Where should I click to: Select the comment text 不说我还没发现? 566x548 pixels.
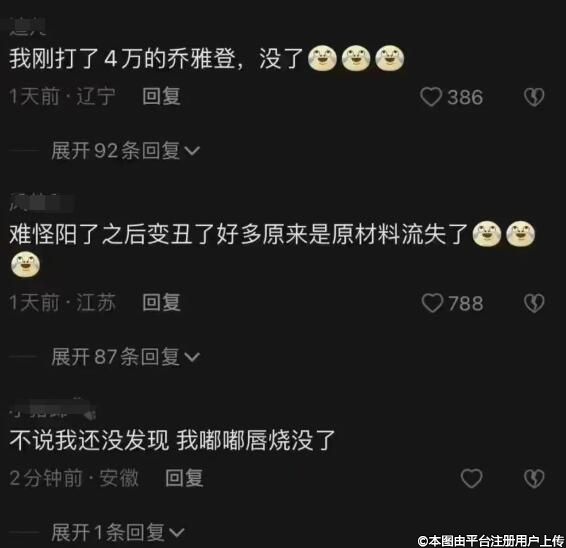point(89,440)
